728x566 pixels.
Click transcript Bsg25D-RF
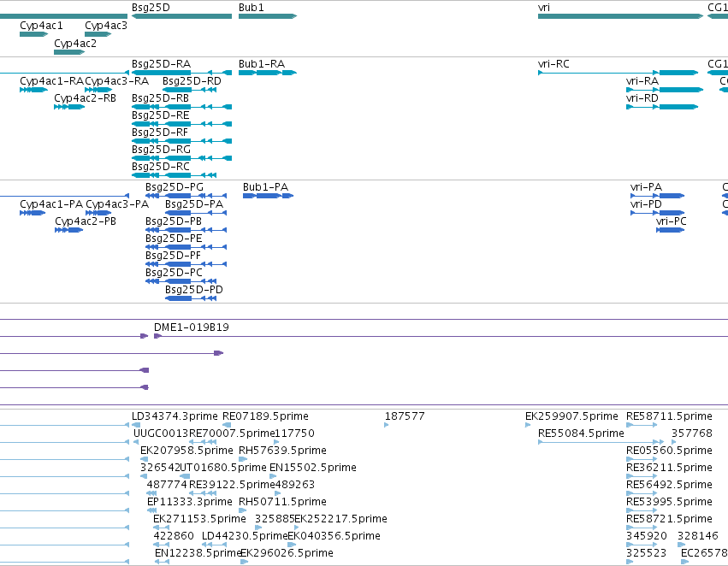pyautogui.click(x=181, y=141)
